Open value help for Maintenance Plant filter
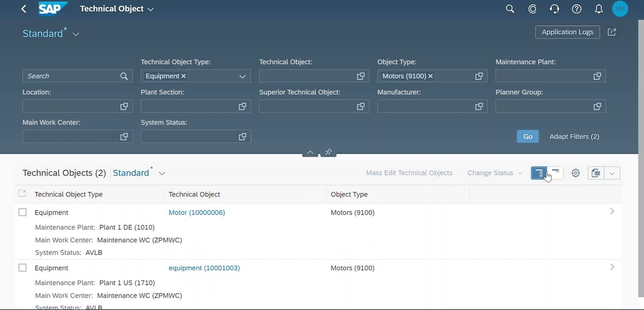The width and height of the screenshot is (644, 310). click(x=597, y=76)
